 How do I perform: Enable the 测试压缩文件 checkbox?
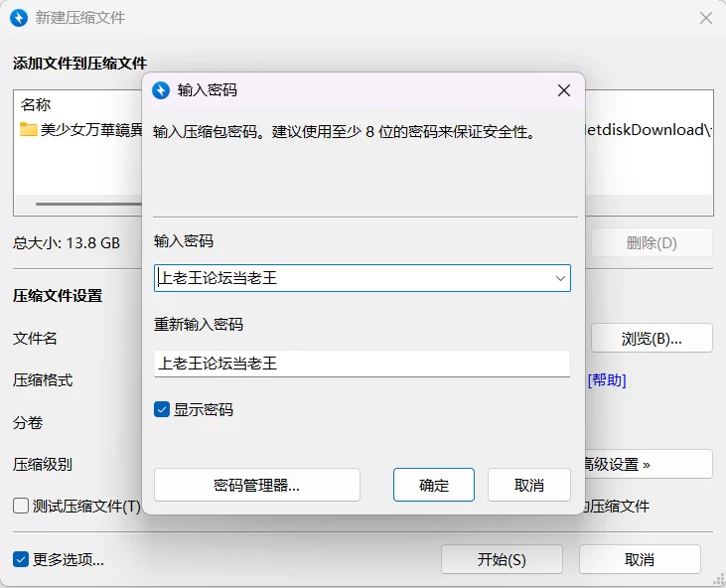click(x=21, y=506)
